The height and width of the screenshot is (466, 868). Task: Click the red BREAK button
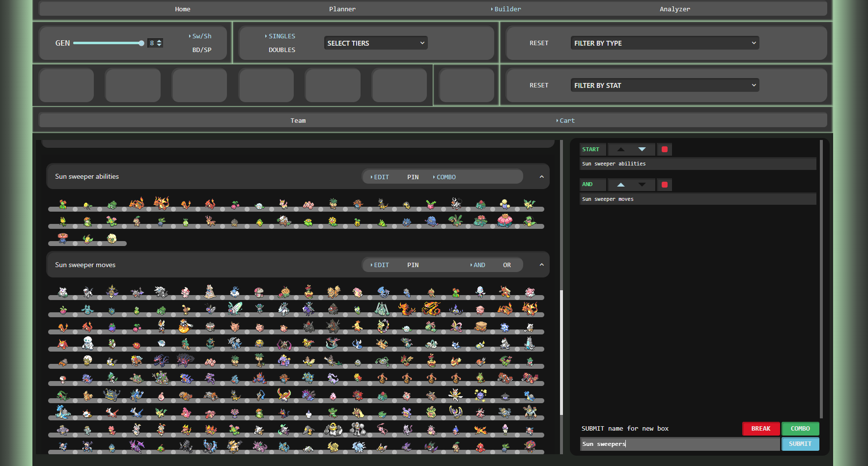761,429
